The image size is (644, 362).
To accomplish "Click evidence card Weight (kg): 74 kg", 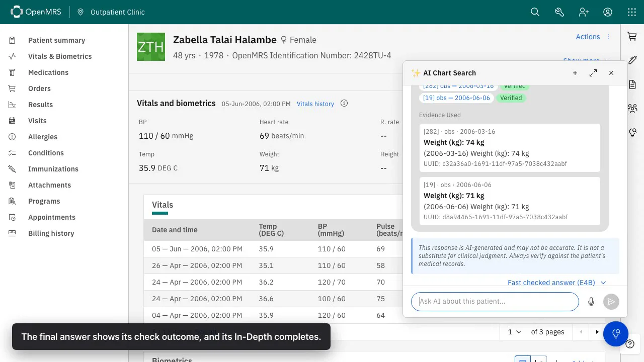I will (x=510, y=148).
